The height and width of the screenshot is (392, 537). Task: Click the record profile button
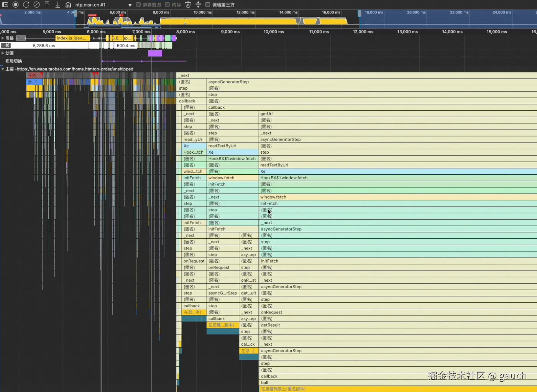15,5
